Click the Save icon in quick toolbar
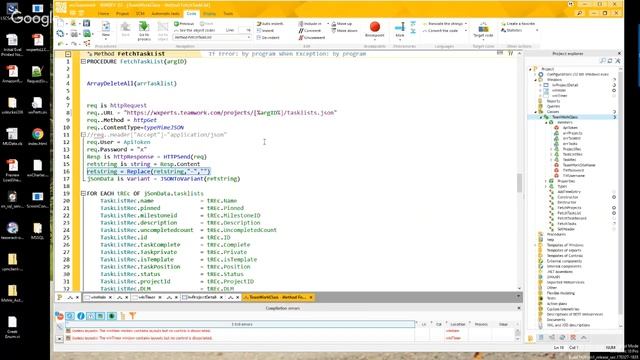 tap(87, 23)
